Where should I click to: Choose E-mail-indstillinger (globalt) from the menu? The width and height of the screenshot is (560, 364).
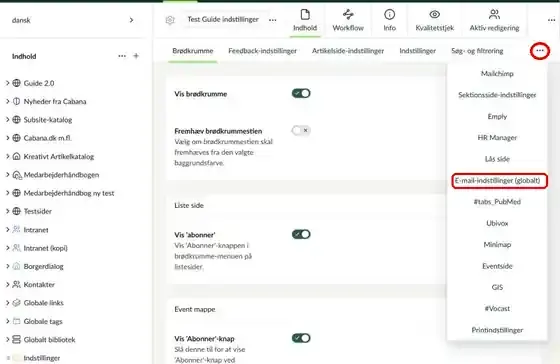498,180
